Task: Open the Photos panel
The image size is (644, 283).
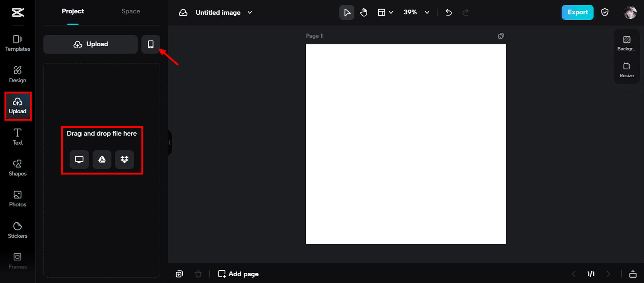Action: point(18,199)
